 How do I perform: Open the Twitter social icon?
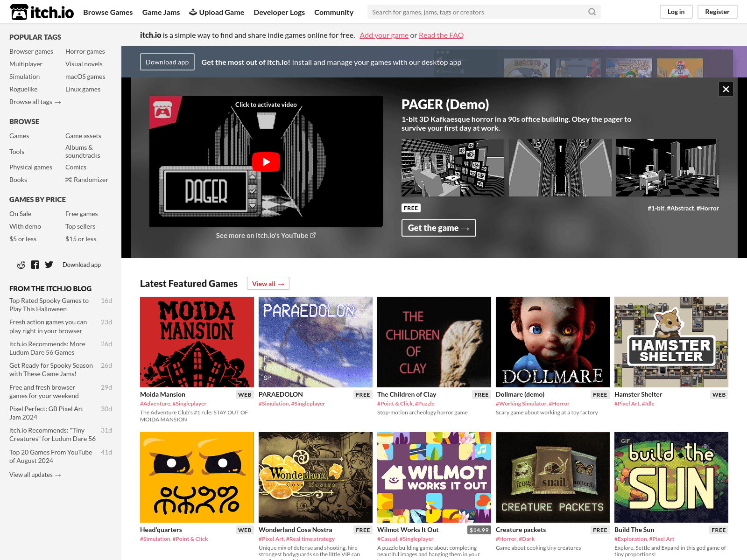coord(49,265)
